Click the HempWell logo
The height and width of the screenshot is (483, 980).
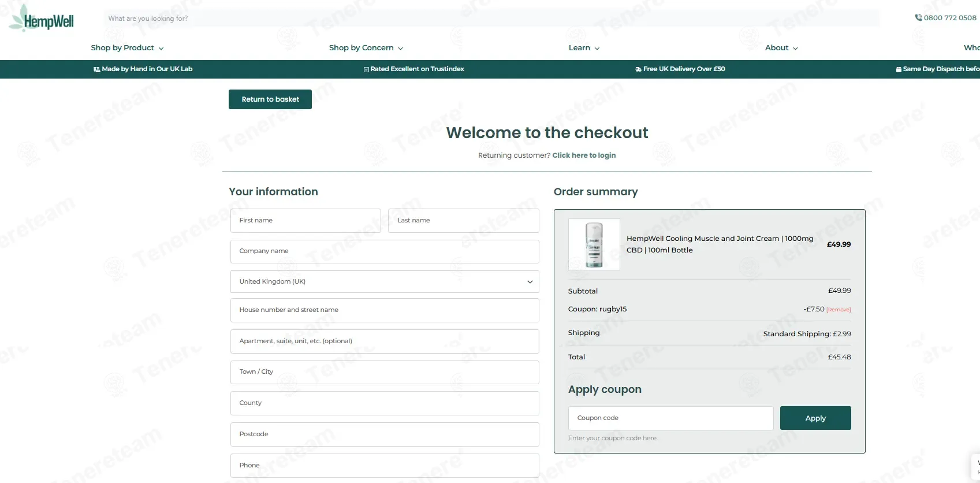click(42, 19)
